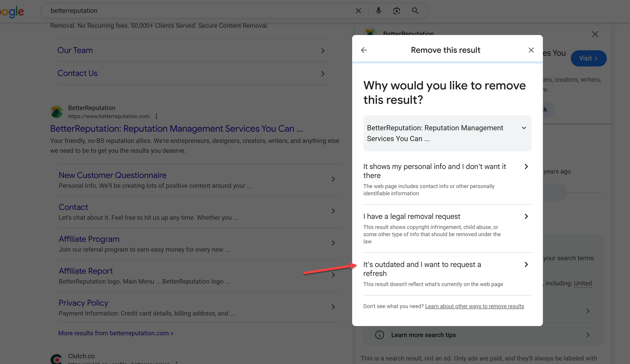
Task: Open Google Lens image search icon
Action: coord(396,11)
